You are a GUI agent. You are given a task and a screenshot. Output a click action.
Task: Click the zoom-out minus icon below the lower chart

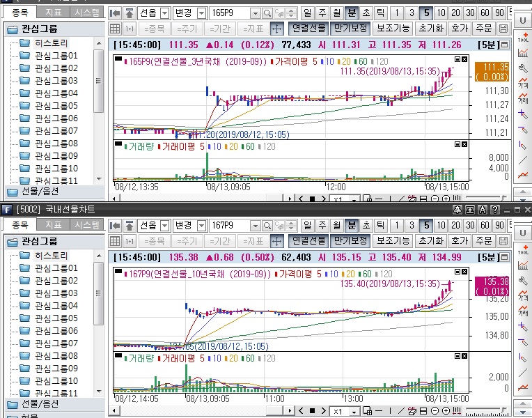435,412
